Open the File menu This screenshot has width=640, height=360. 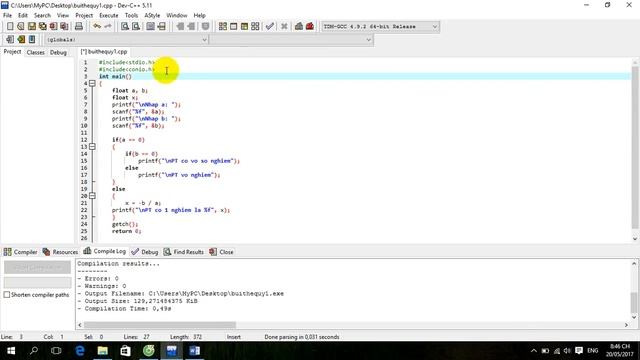coord(7,16)
